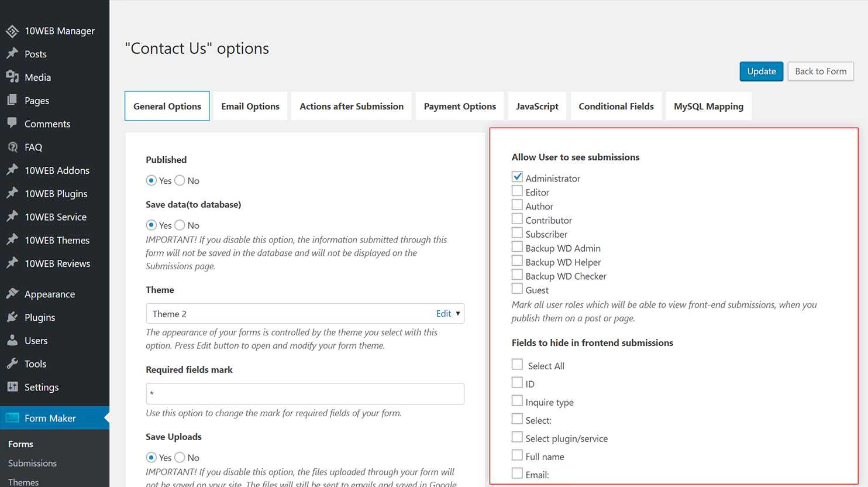Click the 10WEB Themes pin icon

click(x=12, y=240)
